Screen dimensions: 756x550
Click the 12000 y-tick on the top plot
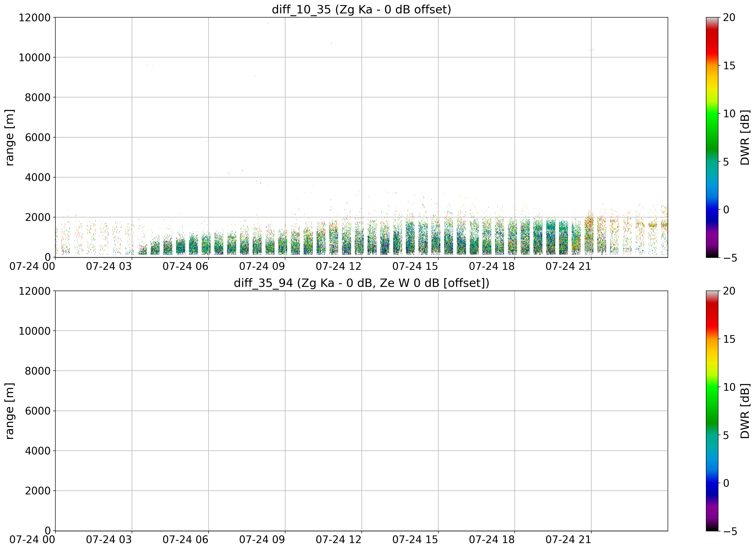coord(35,18)
